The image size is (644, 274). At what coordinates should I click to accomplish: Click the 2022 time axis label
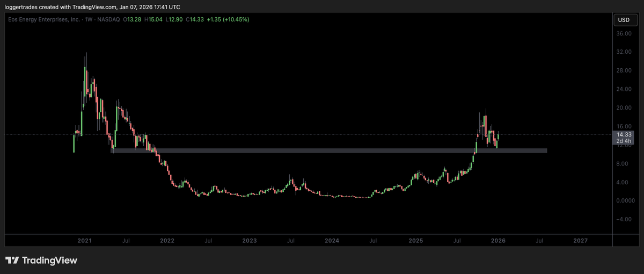[x=167, y=240]
